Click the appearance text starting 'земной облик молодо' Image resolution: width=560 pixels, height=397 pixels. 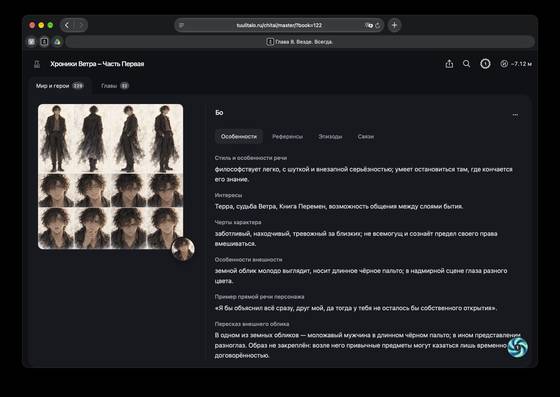point(361,276)
